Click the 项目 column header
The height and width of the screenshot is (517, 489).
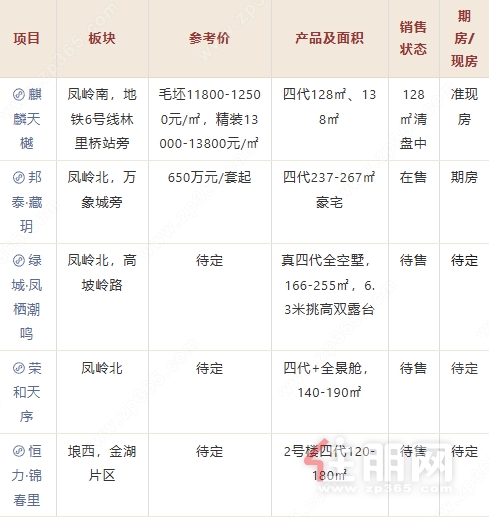pyautogui.click(x=27, y=38)
